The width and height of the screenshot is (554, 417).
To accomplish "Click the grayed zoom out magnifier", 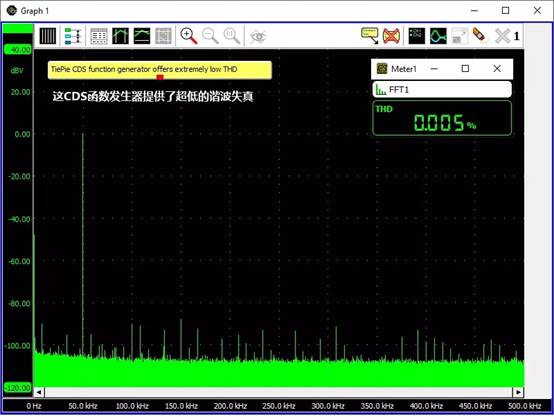I will coord(210,36).
